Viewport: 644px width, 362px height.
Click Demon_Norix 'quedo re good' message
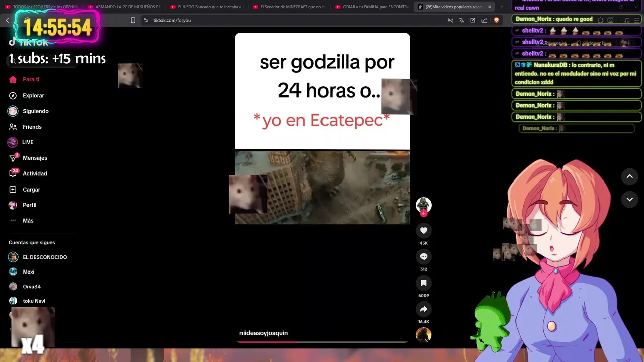(x=577, y=19)
